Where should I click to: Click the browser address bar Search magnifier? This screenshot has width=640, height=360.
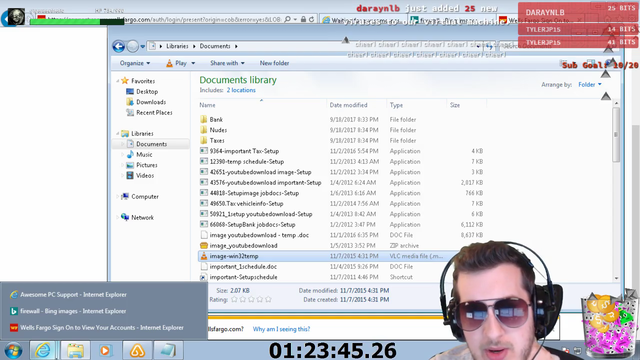tap(287, 19)
